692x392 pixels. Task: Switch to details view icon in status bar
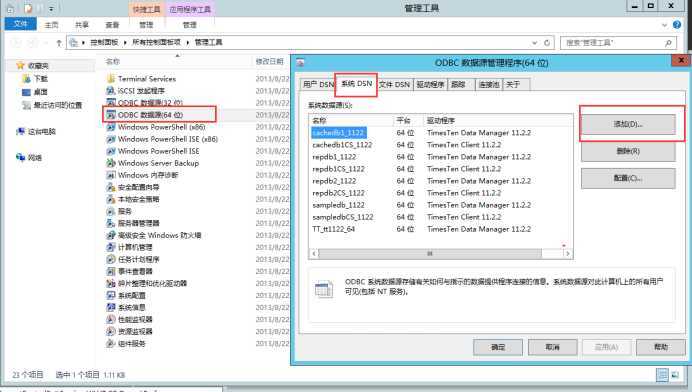coord(662,375)
